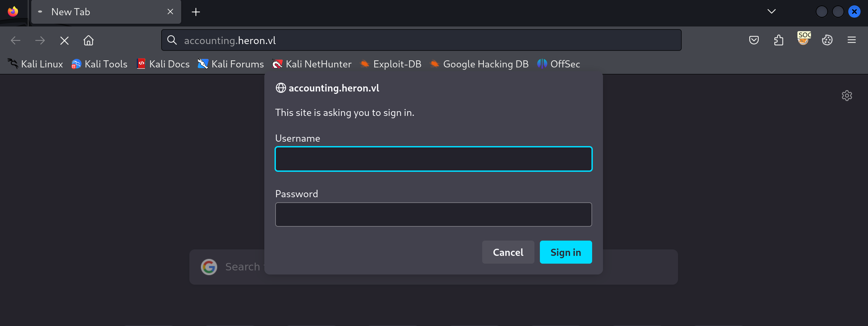
Task: Click the Google icon in search box
Action: pyautogui.click(x=209, y=267)
